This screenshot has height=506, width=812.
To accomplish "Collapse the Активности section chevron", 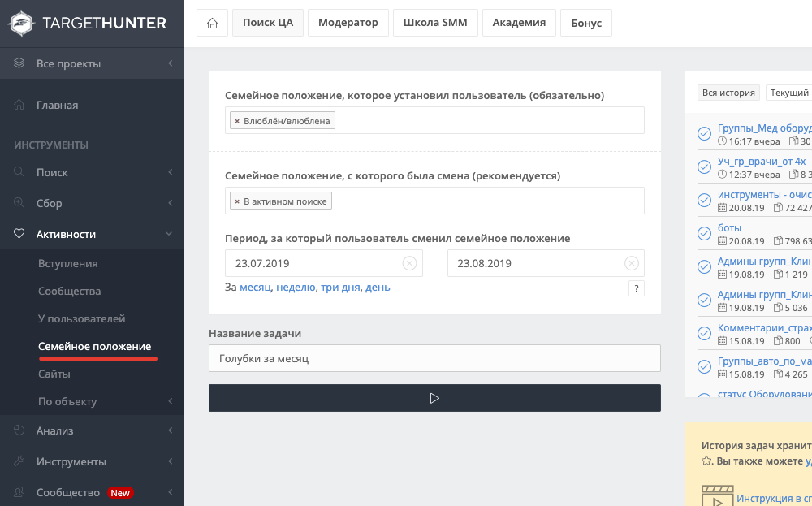I will [169, 234].
